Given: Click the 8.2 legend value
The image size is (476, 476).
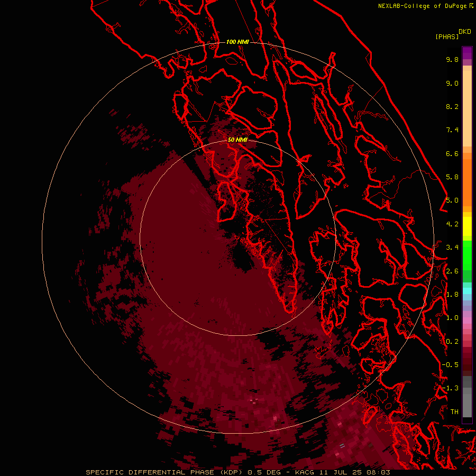Looking at the screenshot, I should 452,106.
